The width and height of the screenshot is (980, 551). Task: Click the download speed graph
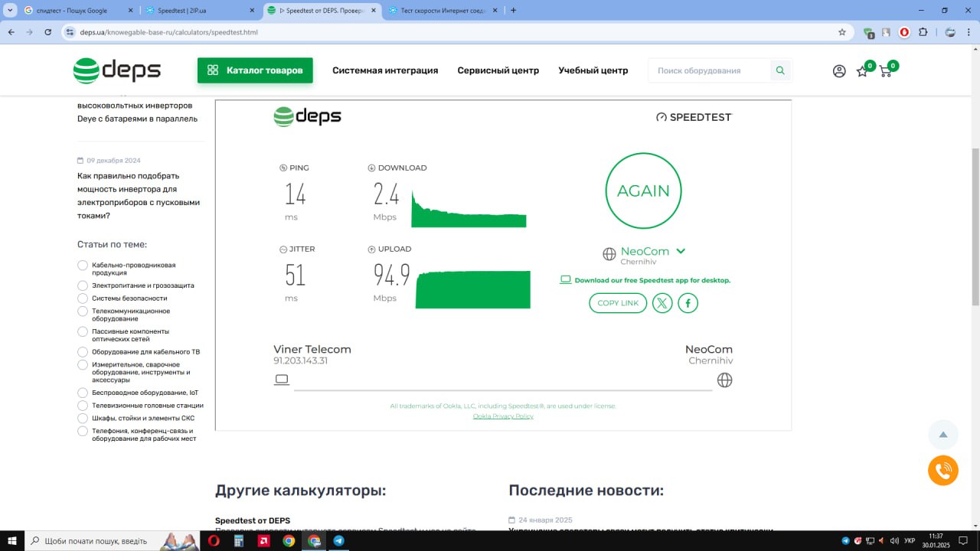(469, 208)
